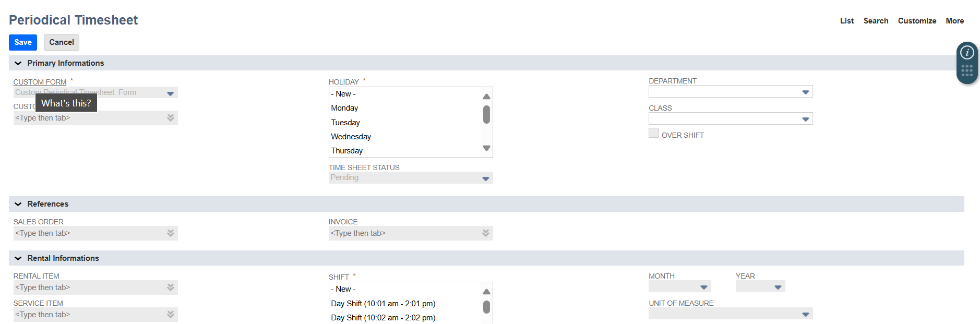The width and height of the screenshot is (980, 324).
Task: Click the grid dots icon below the info icon
Action: 966,70
